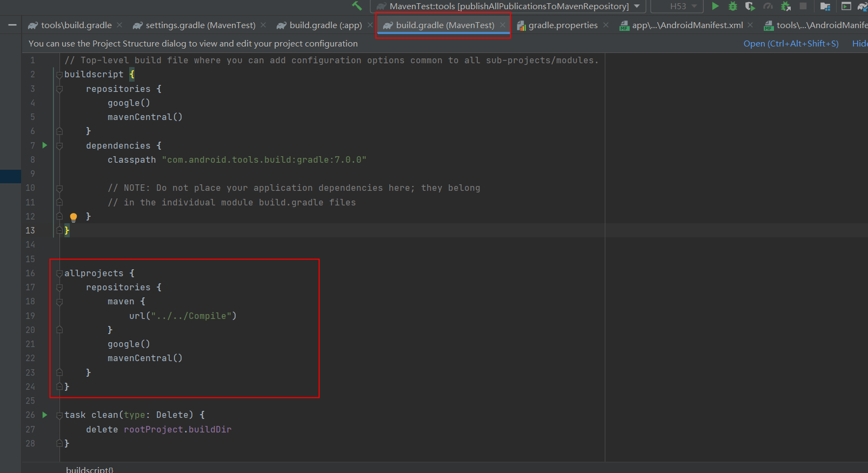
Task: Collapse the allprojects block on line 16
Action: [59, 274]
